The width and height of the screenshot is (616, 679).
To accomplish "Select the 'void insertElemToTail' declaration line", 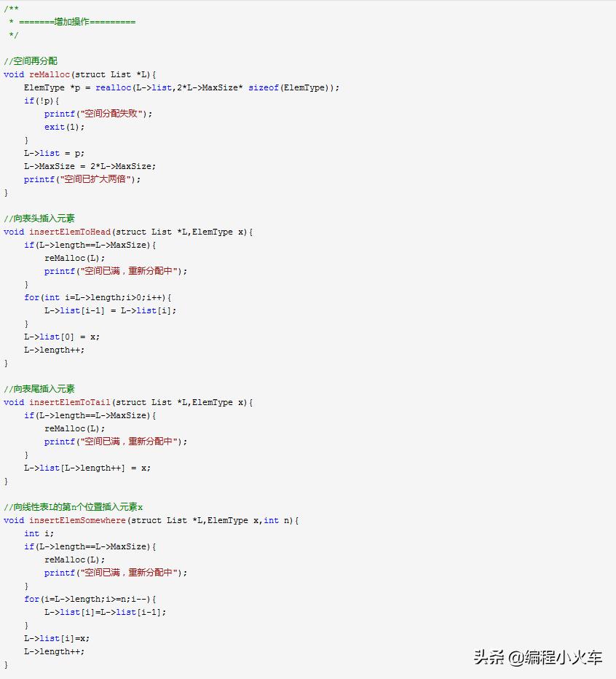I will 128,402.
